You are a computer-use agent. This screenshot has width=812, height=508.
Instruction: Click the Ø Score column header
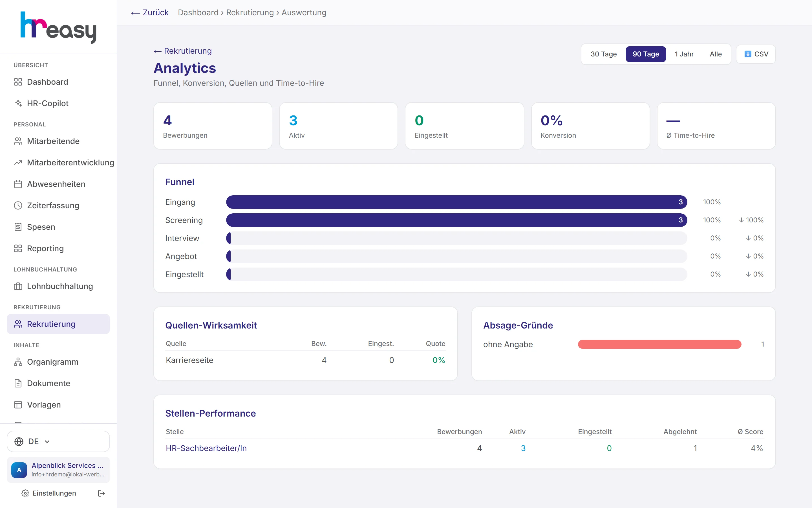[x=750, y=432]
